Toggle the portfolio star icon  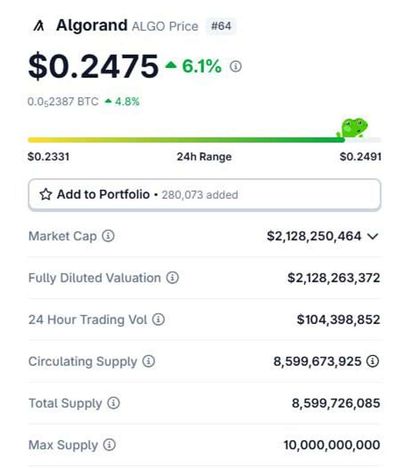46,194
